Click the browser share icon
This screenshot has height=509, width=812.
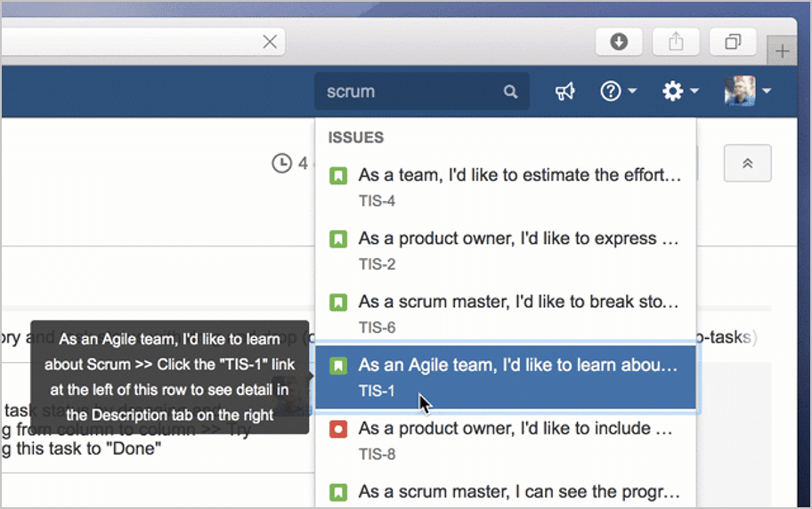pyautogui.click(x=676, y=42)
